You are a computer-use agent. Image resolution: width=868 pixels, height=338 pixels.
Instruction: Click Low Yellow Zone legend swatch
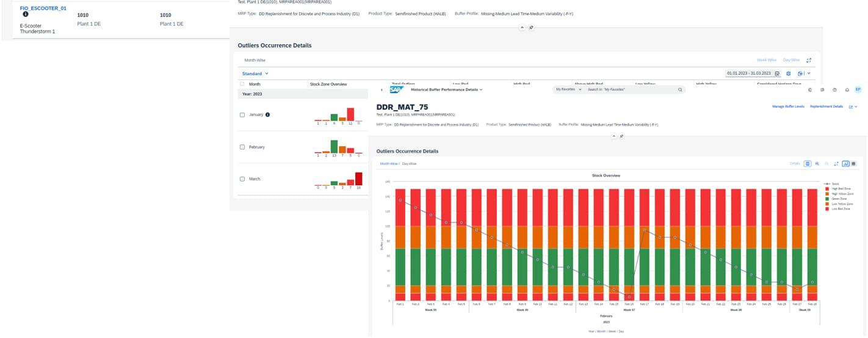click(x=826, y=204)
